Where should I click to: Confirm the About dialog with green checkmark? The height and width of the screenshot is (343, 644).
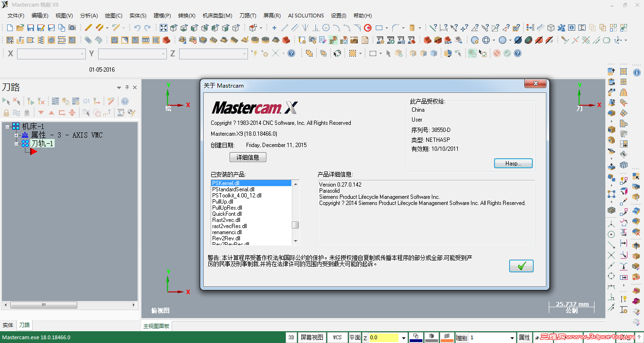pos(521,266)
